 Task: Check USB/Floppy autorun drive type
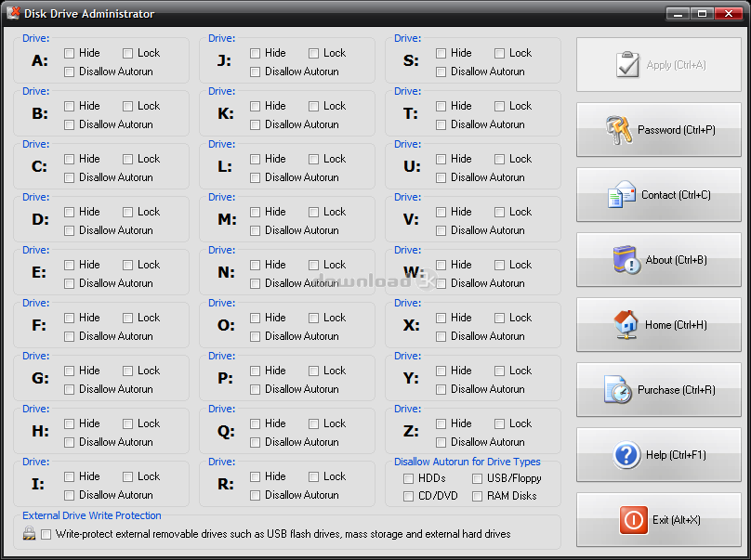477,478
